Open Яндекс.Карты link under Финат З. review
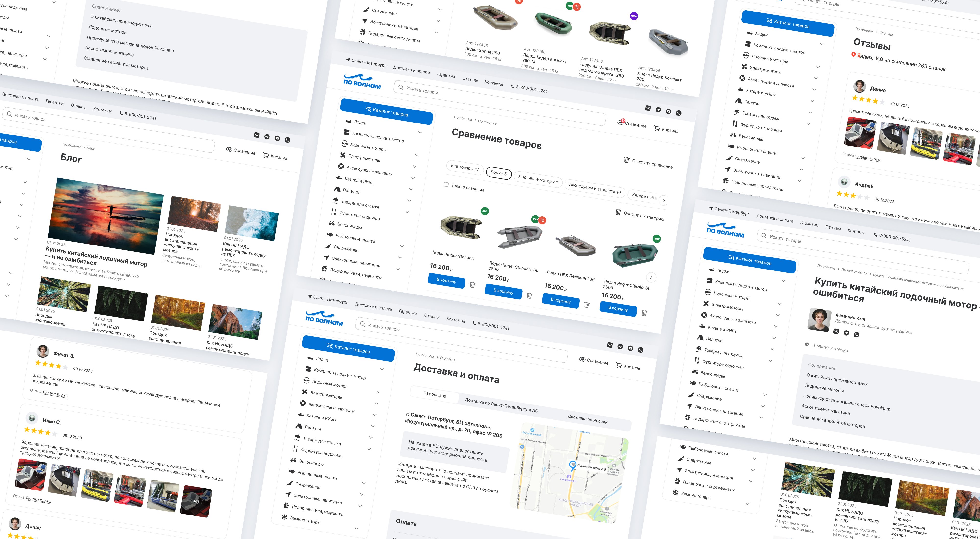 point(55,394)
